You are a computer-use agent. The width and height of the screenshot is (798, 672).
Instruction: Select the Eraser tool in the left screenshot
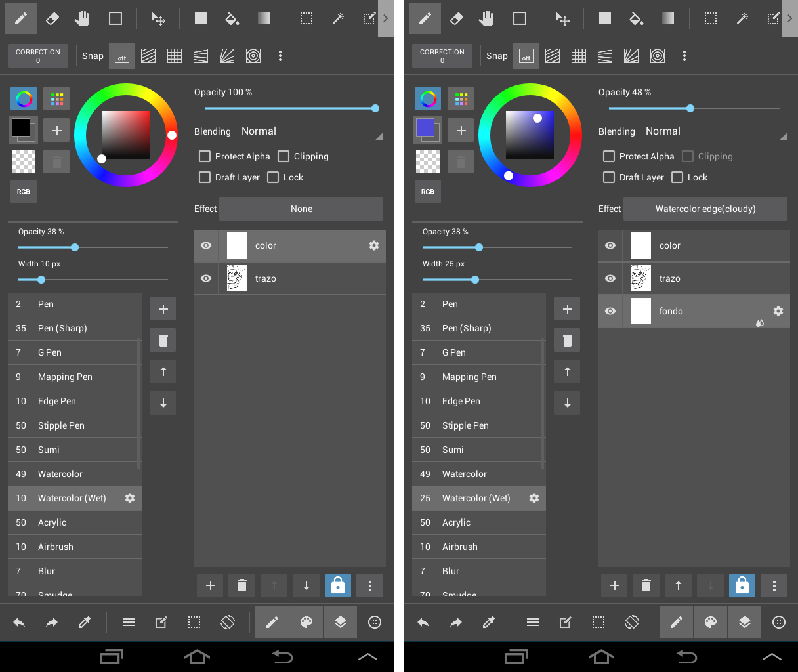pyautogui.click(x=52, y=18)
